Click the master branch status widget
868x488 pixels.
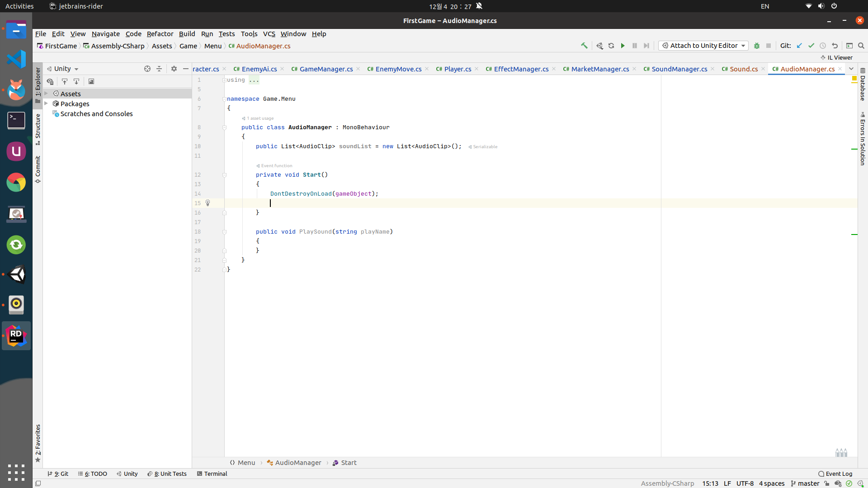pos(805,483)
